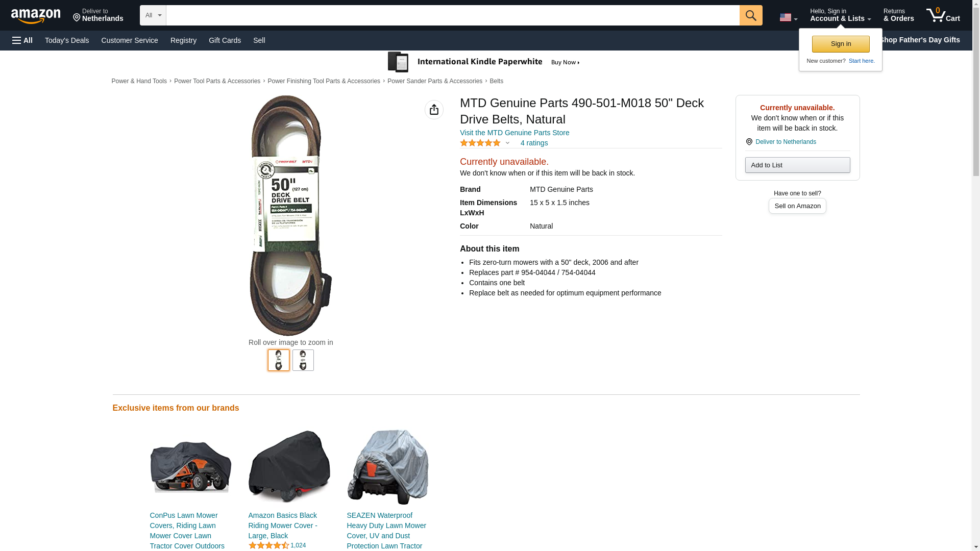
Task: Click the yellow Sign in button
Action: tap(840, 44)
